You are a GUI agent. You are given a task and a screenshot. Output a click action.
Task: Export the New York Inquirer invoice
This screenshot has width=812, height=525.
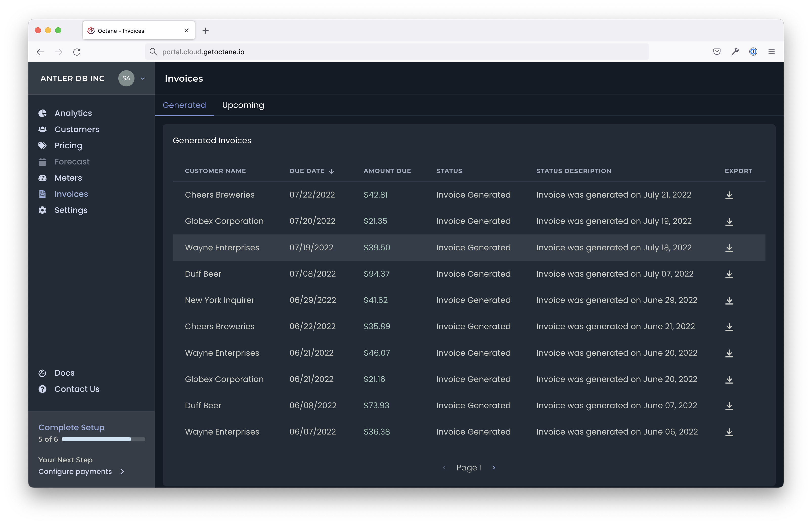point(729,300)
